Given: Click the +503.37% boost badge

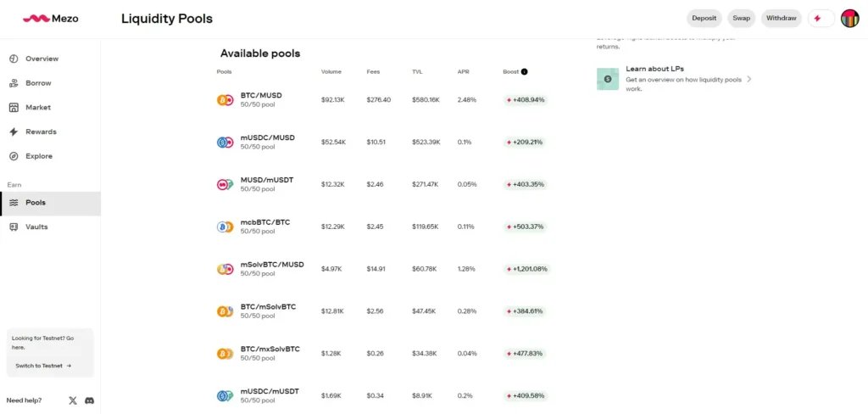Looking at the screenshot, I should (525, 227).
